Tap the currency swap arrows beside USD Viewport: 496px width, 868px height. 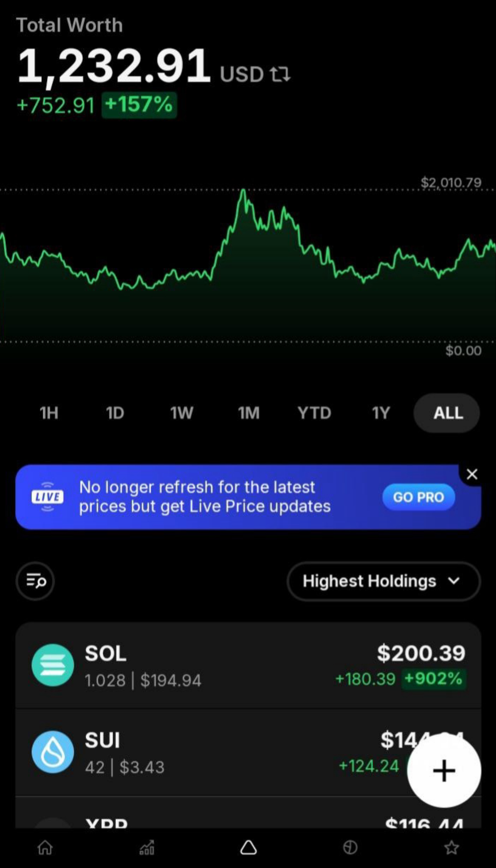280,74
